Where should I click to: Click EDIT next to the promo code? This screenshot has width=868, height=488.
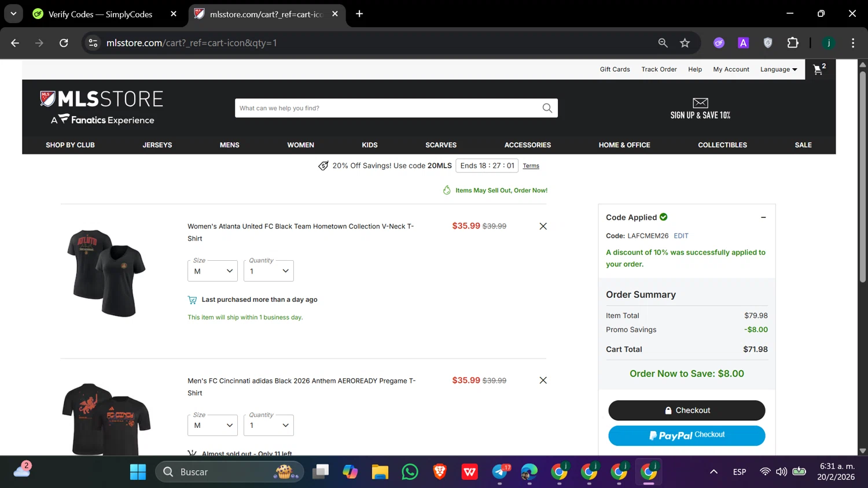coord(681,236)
